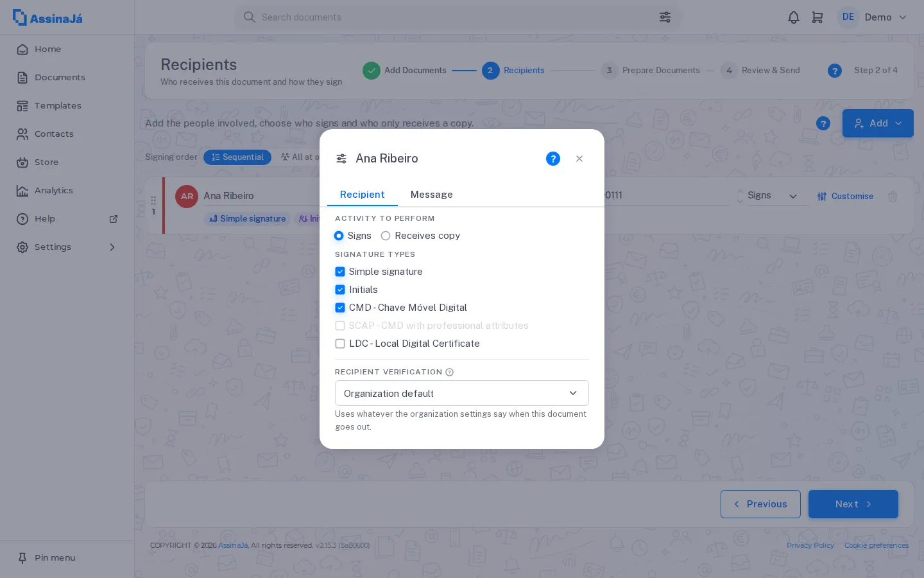Screen dimensions: 924x578
Task: Open search filter options icon
Action: click(x=665, y=17)
